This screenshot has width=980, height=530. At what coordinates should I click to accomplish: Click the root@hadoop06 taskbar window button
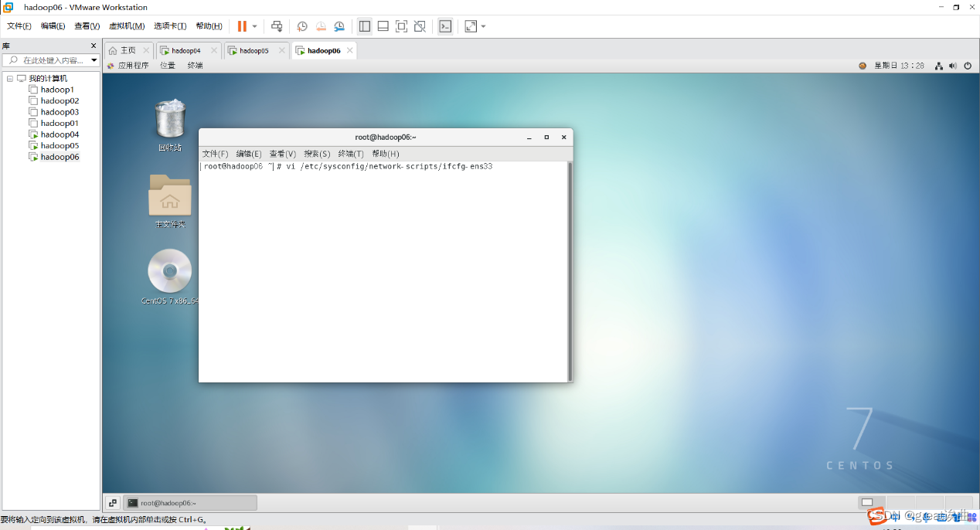(190, 503)
